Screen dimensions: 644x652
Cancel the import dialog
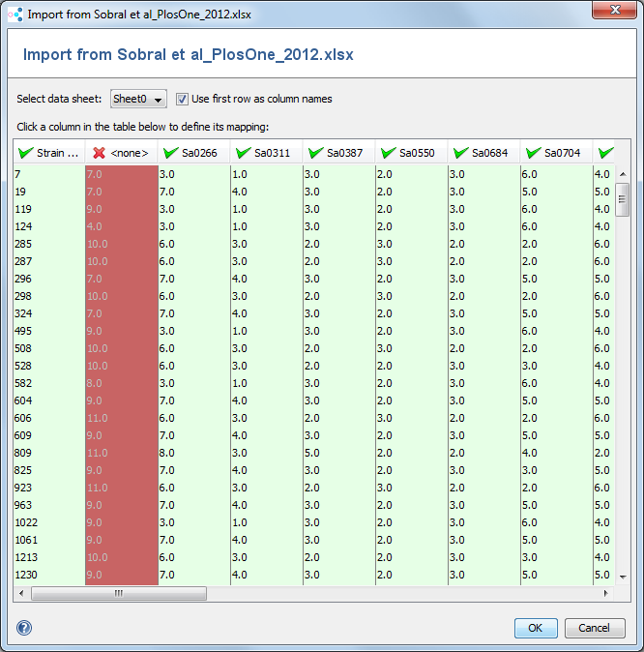tap(595, 628)
